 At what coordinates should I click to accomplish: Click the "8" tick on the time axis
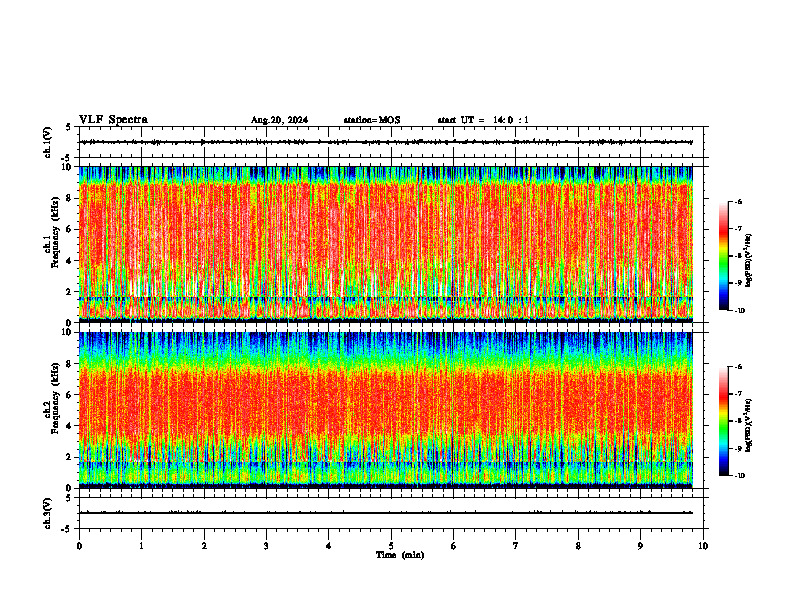578,546
